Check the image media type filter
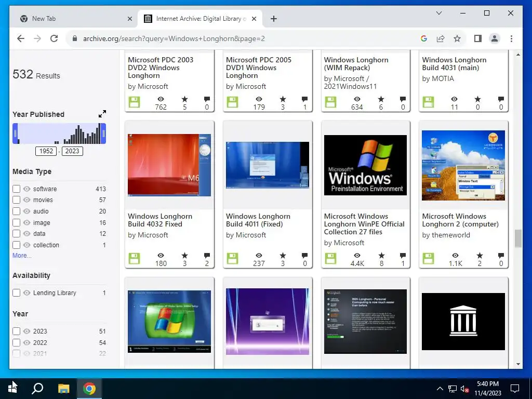Viewport: 532px width, 399px height. click(x=16, y=222)
